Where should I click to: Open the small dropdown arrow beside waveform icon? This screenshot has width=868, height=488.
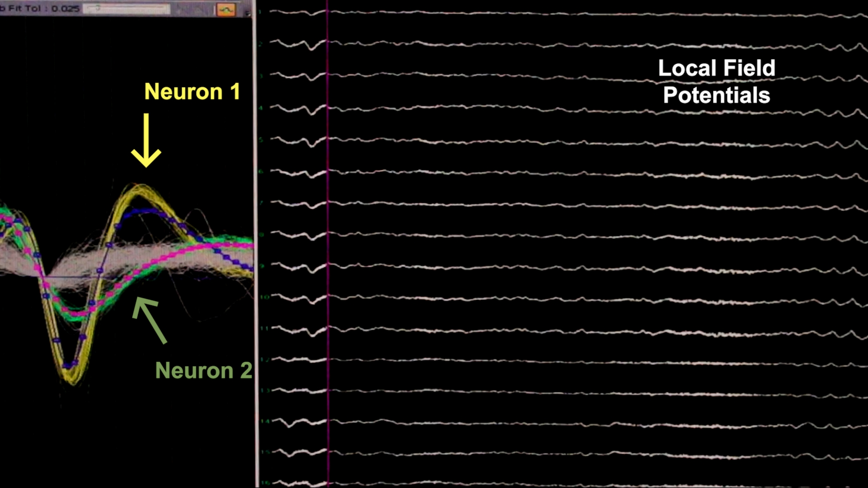tap(247, 13)
